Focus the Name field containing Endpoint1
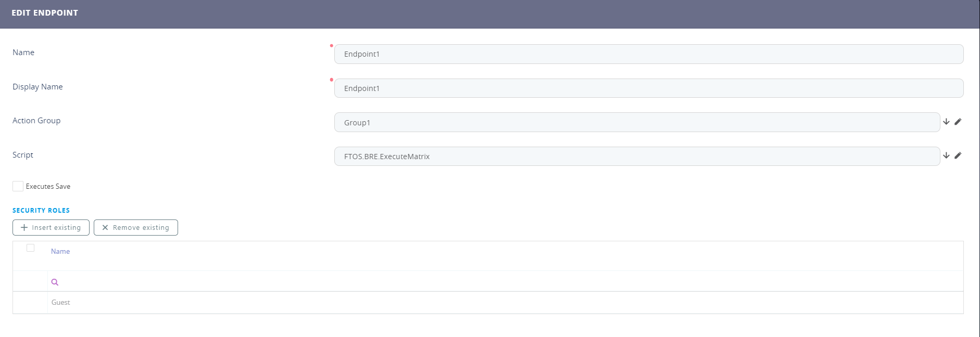 coord(648,54)
